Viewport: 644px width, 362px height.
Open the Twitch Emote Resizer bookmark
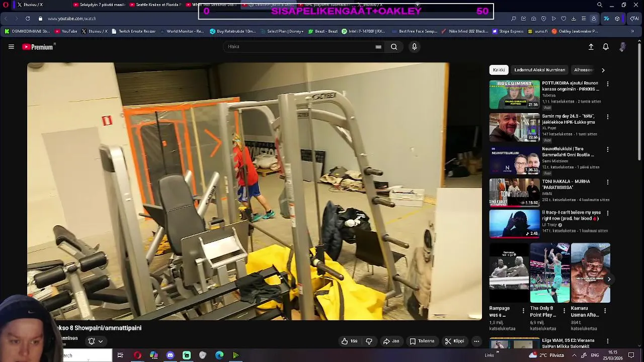coord(133,31)
